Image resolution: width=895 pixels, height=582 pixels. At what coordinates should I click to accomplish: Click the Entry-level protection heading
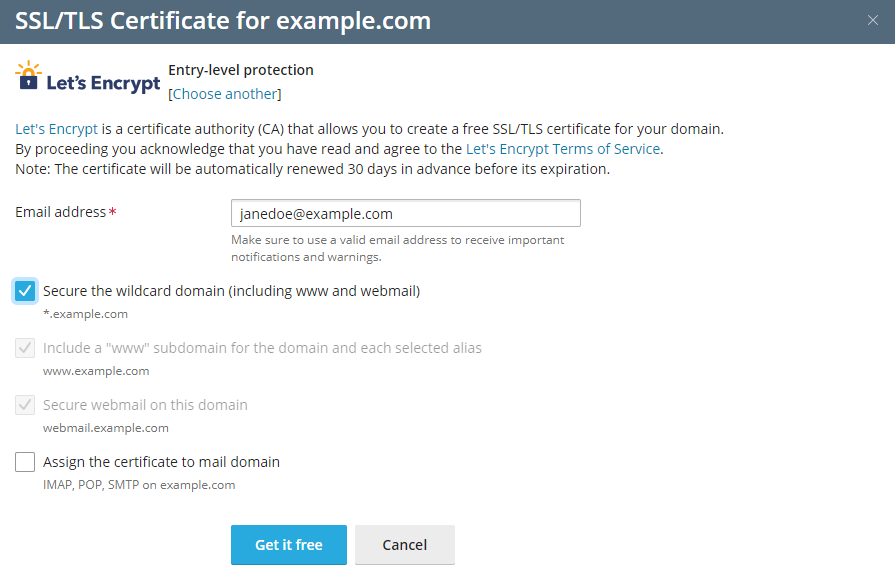point(241,70)
